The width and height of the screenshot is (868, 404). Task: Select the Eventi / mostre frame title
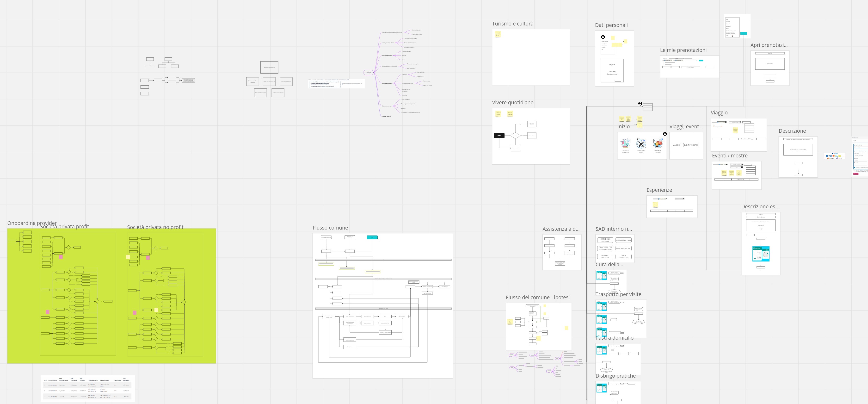(x=730, y=156)
